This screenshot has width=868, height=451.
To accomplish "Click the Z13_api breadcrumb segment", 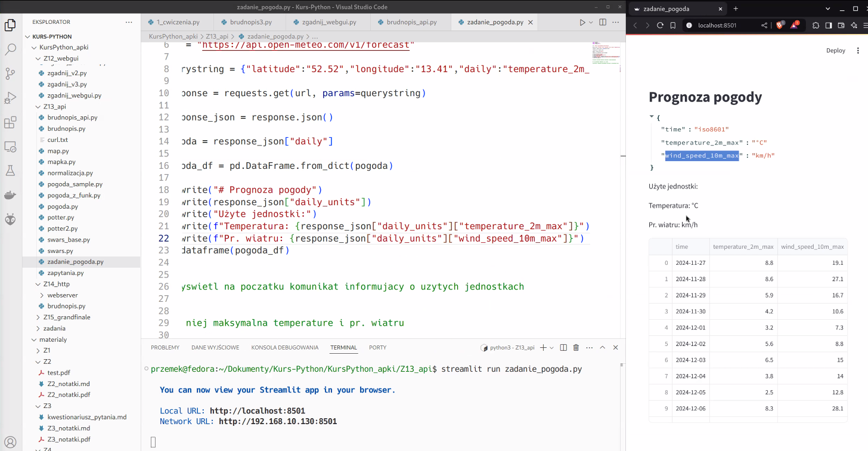I will tap(217, 36).
